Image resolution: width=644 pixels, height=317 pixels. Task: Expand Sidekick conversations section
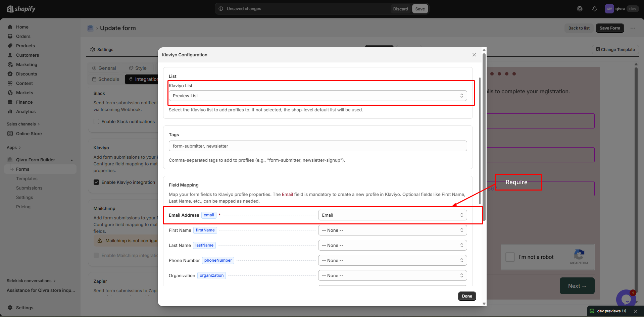click(x=31, y=281)
